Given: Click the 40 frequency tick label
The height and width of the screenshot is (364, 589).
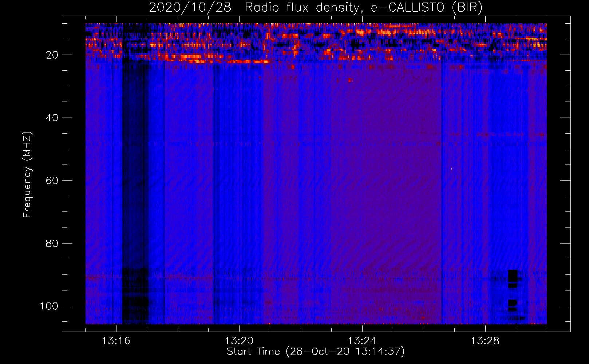Looking at the screenshot, I should click(x=52, y=118).
